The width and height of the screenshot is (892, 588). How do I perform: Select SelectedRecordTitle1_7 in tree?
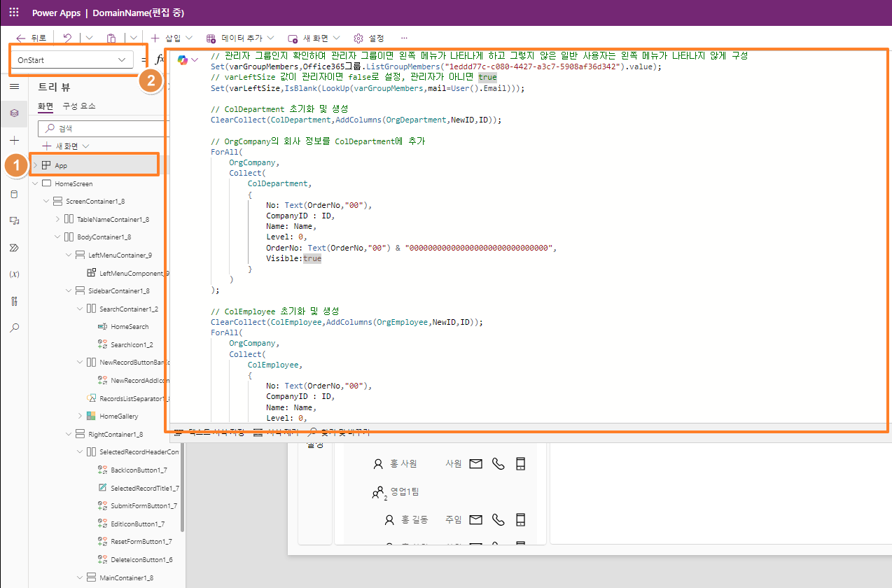pos(145,488)
